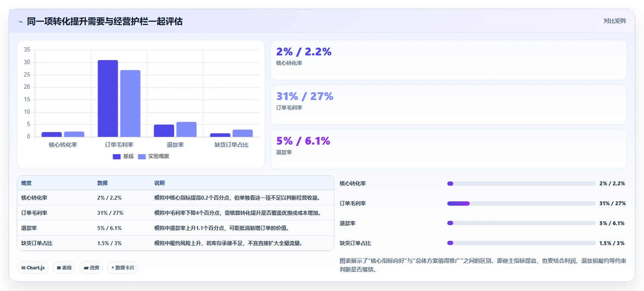644x291 pixels.
Task: Click the table note about 履约风险上升
Action: click(228, 243)
